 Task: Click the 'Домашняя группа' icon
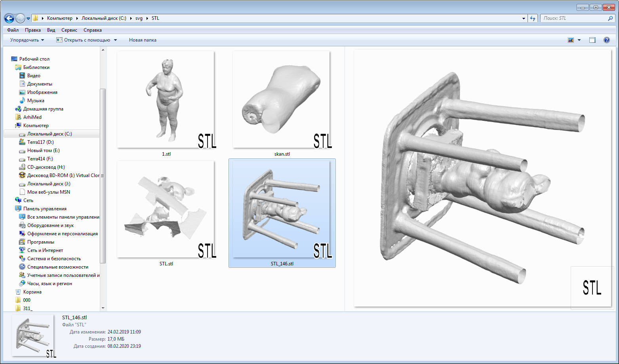click(18, 109)
